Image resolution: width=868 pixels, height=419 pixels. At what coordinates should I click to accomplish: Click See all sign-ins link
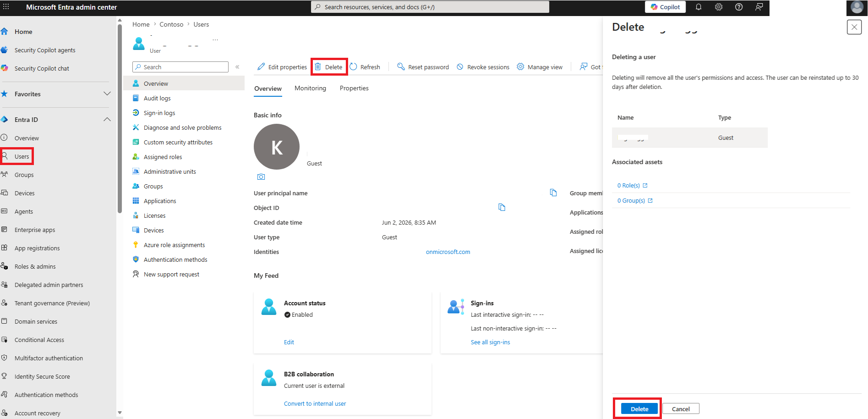tap(490, 342)
